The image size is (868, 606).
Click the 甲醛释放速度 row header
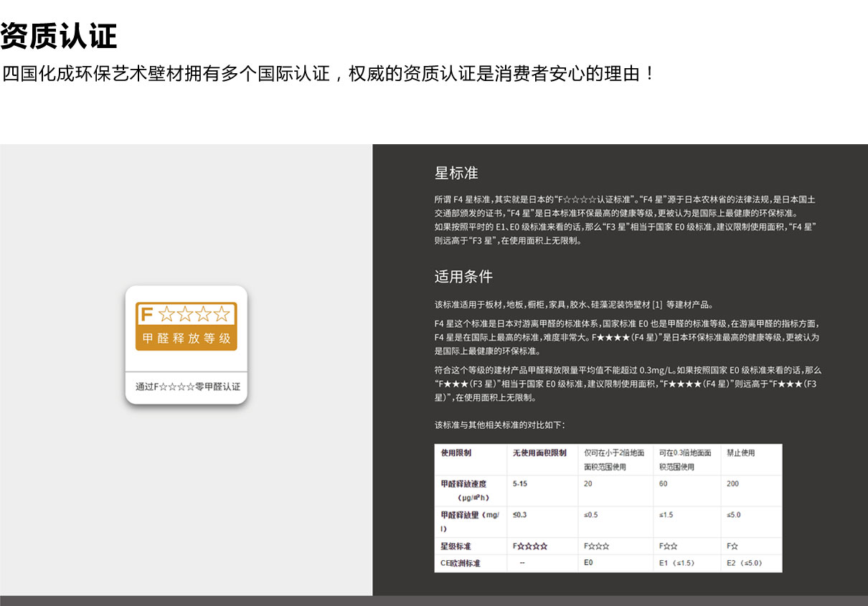(463, 484)
